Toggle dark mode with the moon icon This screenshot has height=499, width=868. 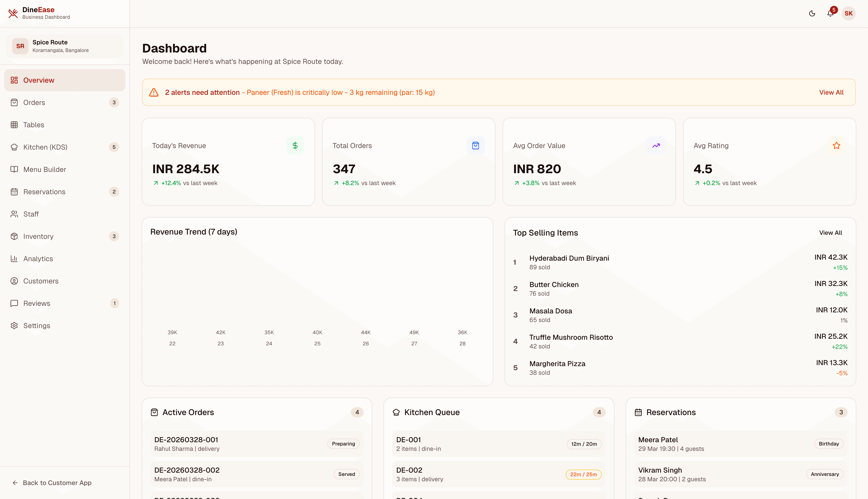click(812, 14)
